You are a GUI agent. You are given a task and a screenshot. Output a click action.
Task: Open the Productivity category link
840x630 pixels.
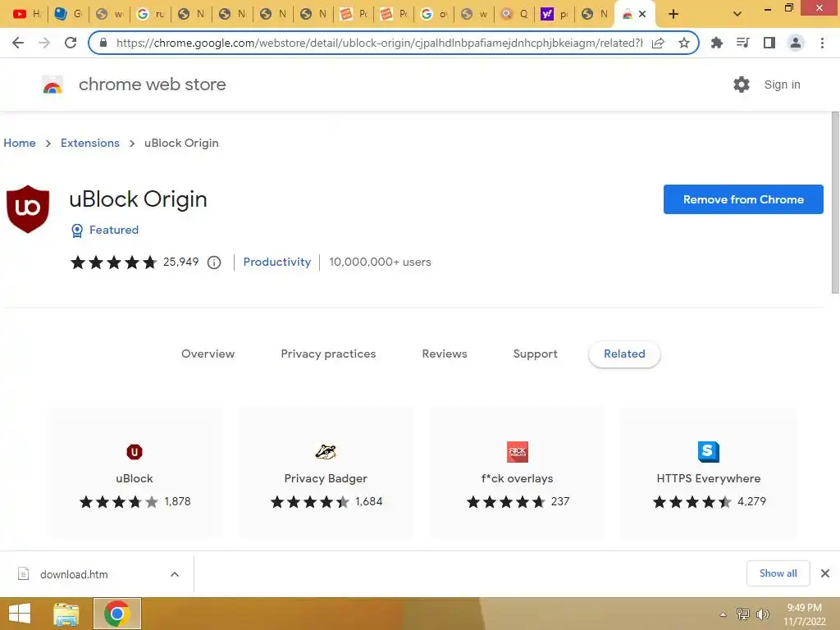(277, 262)
